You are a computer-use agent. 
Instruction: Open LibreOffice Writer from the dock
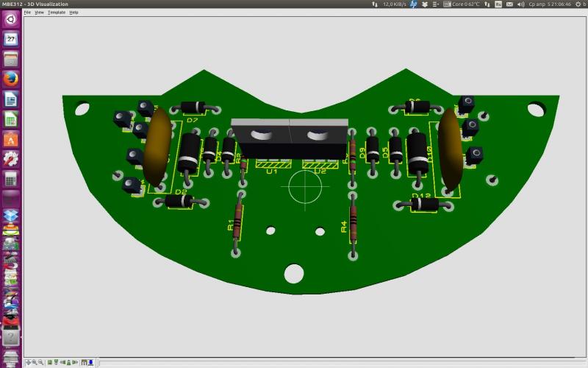[11, 99]
